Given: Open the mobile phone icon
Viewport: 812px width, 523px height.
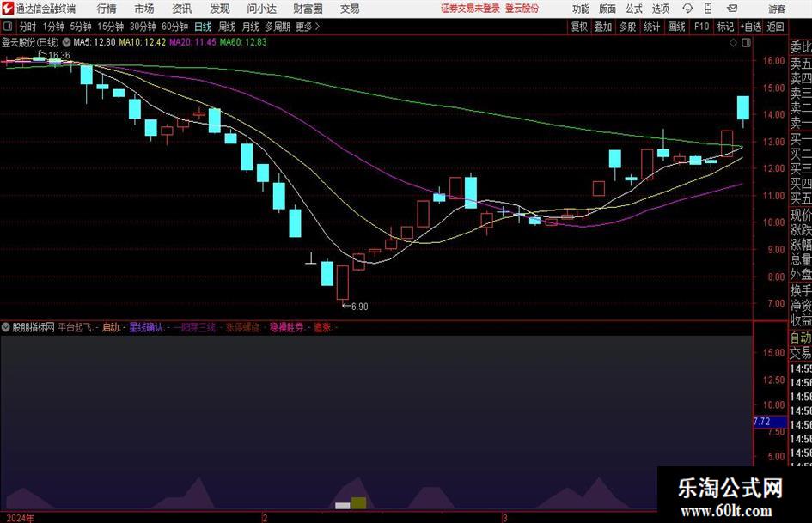Looking at the screenshot, I should click(x=708, y=9).
